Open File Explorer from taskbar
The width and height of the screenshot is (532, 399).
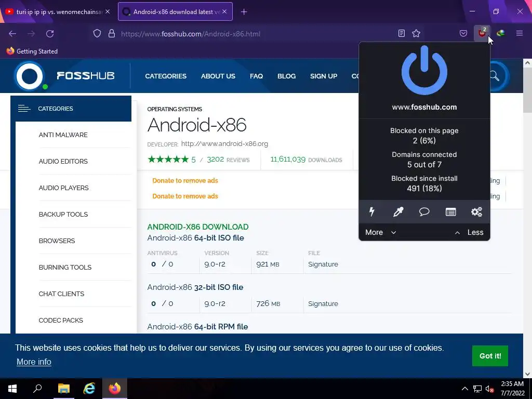63,389
